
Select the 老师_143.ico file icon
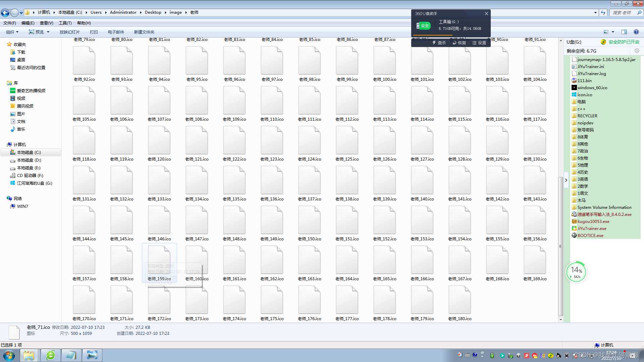coord(535,180)
